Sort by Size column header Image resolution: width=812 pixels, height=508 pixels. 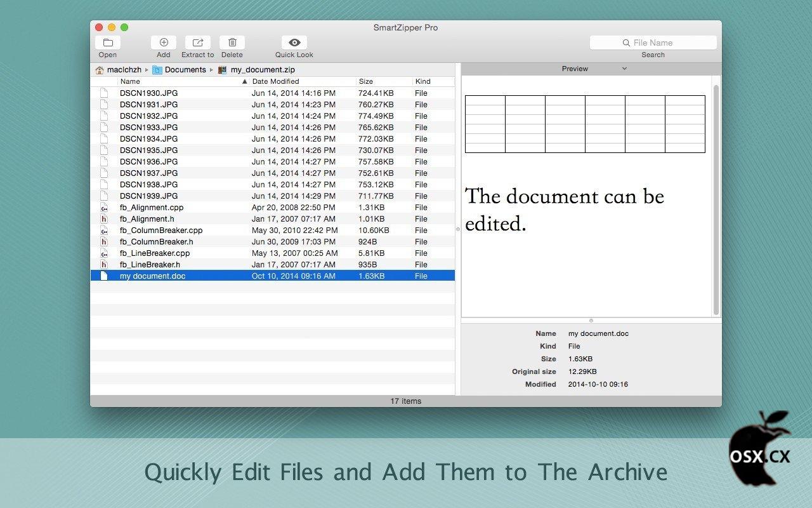[384, 81]
